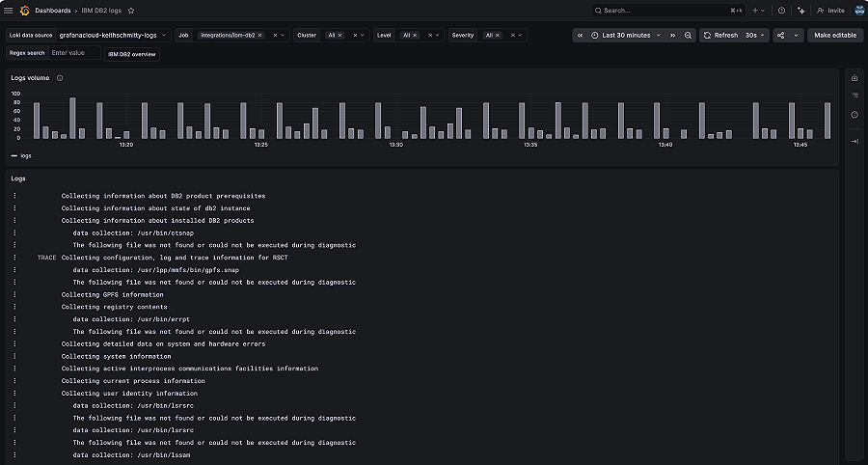Open the user avatar menu

pos(859,11)
